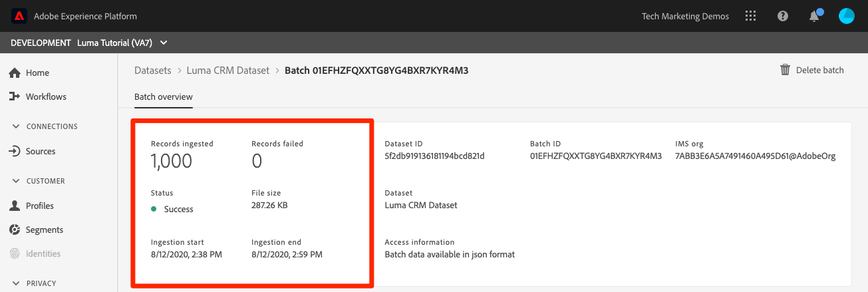Screen dimensions: 868x292
Task: Open the notifications bell icon
Action: pos(814,17)
